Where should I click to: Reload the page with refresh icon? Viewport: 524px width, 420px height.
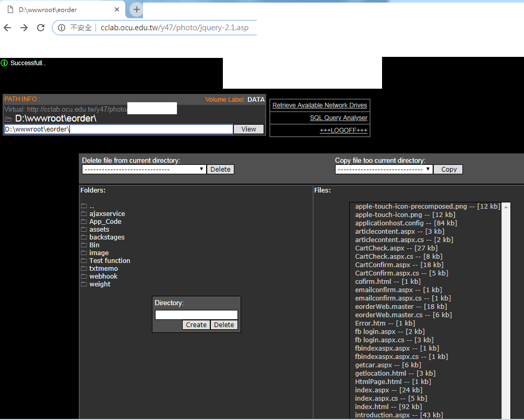pos(41,28)
